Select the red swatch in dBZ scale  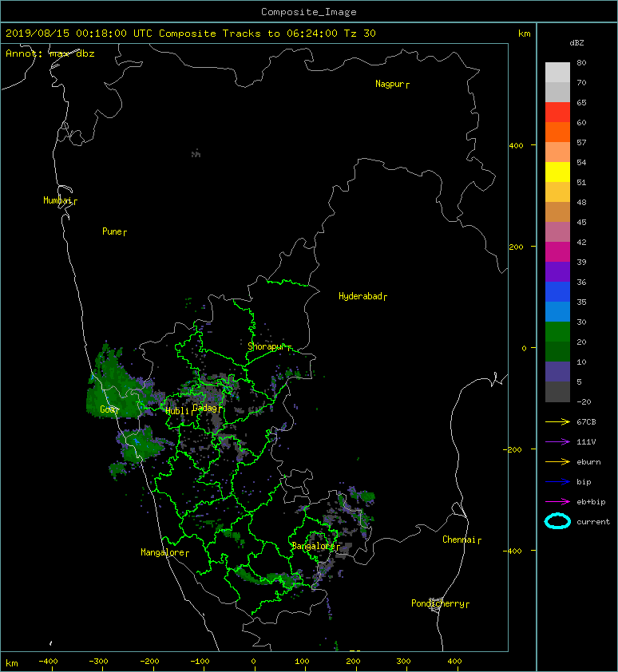[x=557, y=112]
